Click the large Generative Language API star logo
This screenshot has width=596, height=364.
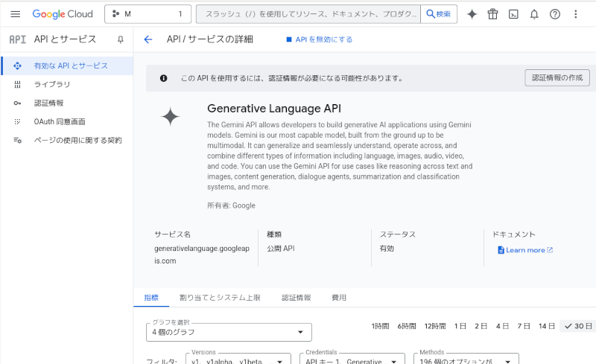(170, 117)
